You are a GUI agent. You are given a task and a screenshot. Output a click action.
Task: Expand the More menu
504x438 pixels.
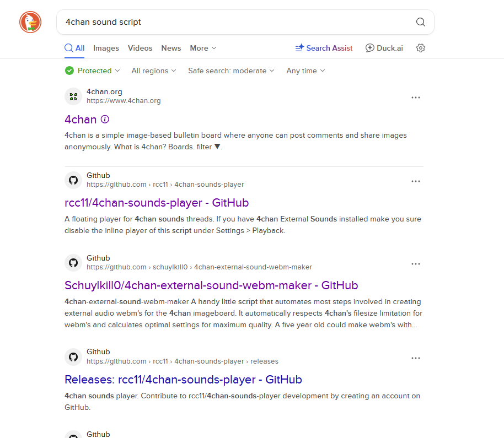(203, 48)
